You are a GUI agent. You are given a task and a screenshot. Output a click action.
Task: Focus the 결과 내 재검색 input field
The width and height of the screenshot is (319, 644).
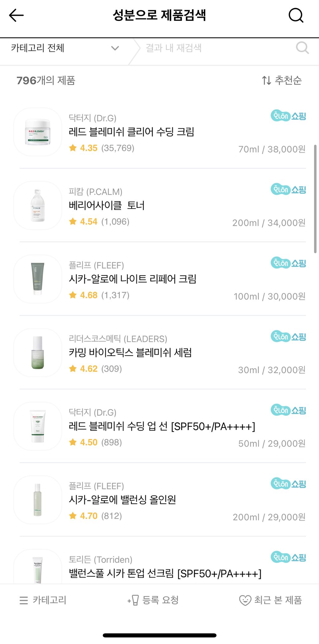click(215, 48)
